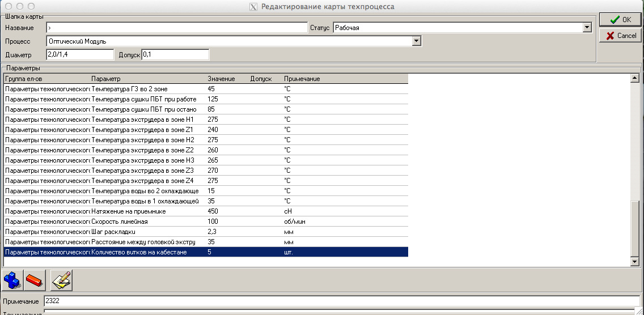Click the Диаметр input field
The image size is (644, 315).
point(80,54)
